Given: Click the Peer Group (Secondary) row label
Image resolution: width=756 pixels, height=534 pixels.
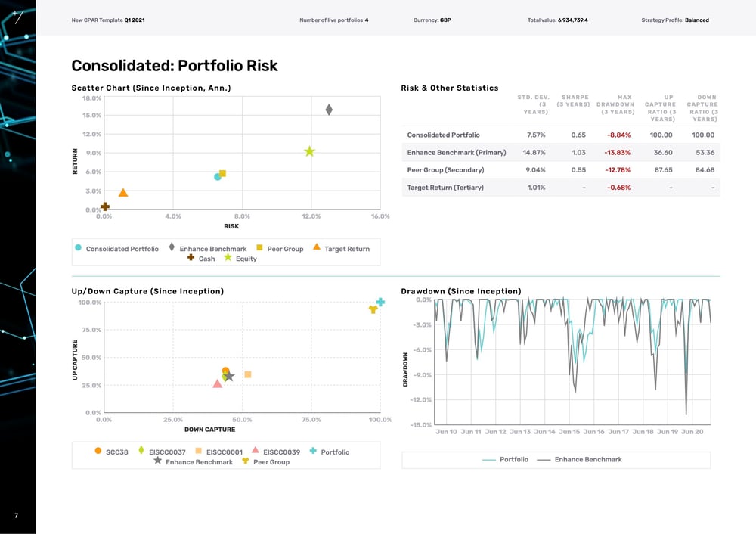Looking at the screenshot, I should click(445, 169).
